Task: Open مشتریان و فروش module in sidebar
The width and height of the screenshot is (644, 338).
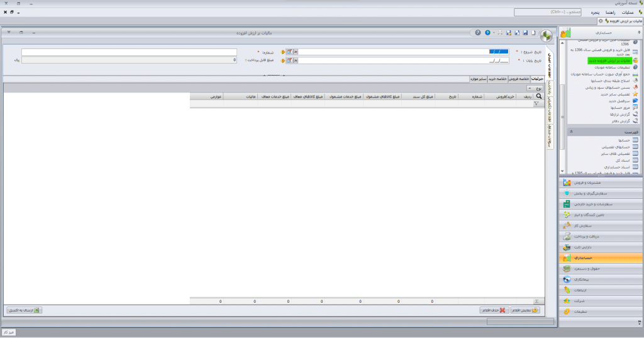Action: tap(601, 183)
